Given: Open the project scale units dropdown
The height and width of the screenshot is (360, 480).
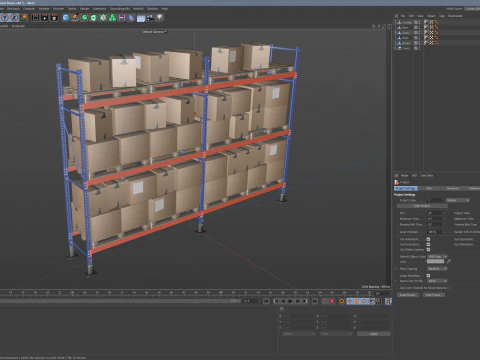Looking at the screenshot, I should [458, 200].
